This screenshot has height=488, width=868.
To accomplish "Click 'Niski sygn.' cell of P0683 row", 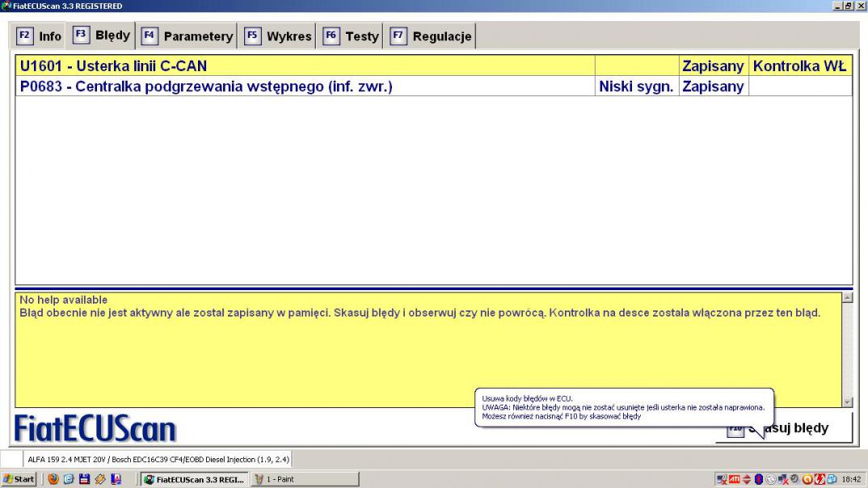I will click(x=636, y=86).
